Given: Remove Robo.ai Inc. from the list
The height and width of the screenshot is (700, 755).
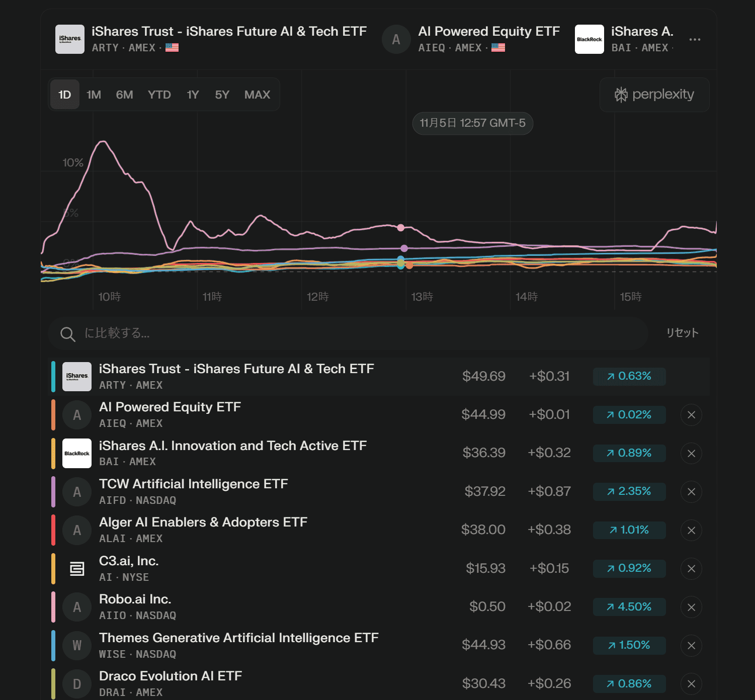Looking at the screenshot, I should (691, 607).
